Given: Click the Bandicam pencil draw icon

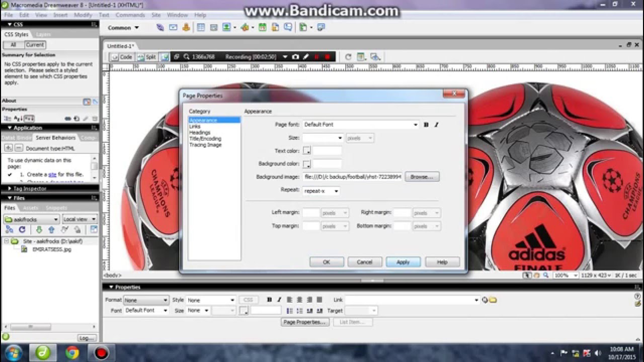Looking at the screenshot, I should click(305, 57).
